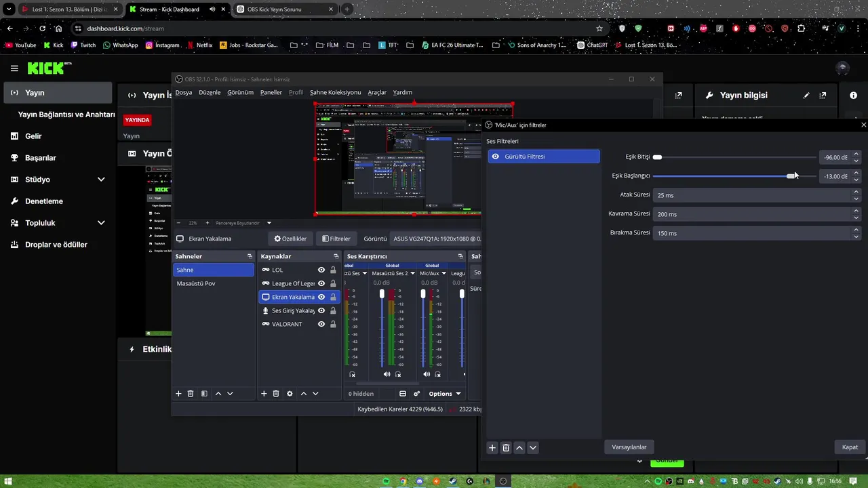Move source up in Kaynaklar panel
The image size is (868, 488).
pos(304,394)
